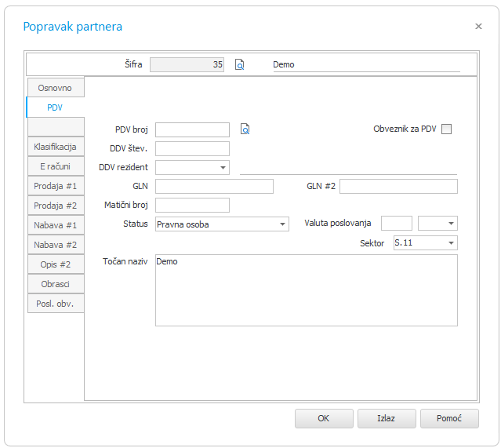The image size is (501, 448).
Task: Tick the Obveznik za PDV checkbox
Action: [x=446, y=129]
